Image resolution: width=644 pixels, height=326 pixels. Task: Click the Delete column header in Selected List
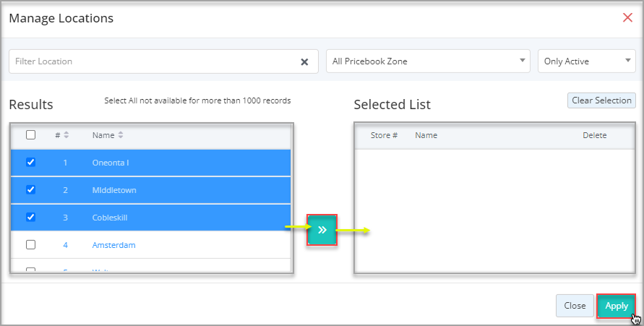pos(594,135)
